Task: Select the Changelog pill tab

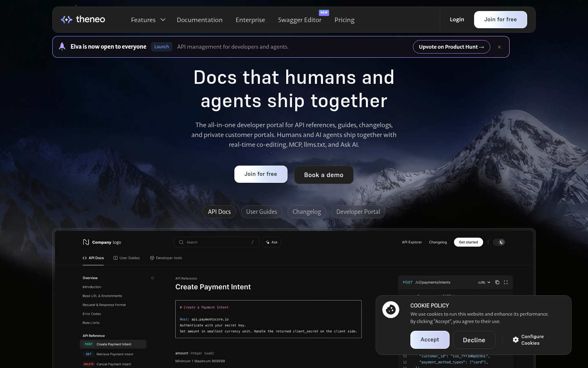Action: pyautogui.click(x=307, y=212)
